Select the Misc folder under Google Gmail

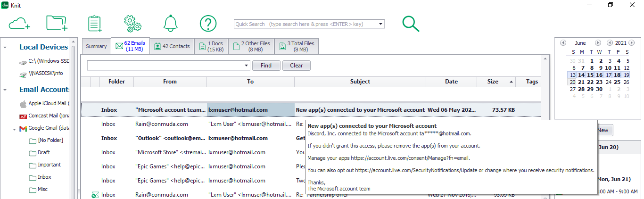click(x=42, y=190)
